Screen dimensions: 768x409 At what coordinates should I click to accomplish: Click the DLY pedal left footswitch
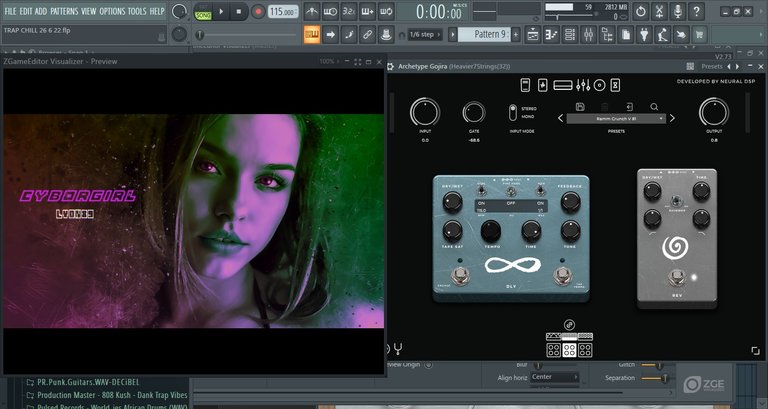(x=460, y=276)
